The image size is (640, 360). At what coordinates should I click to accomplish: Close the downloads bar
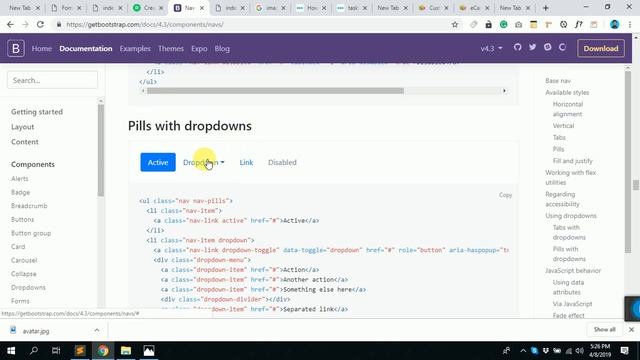click(631, 329)
